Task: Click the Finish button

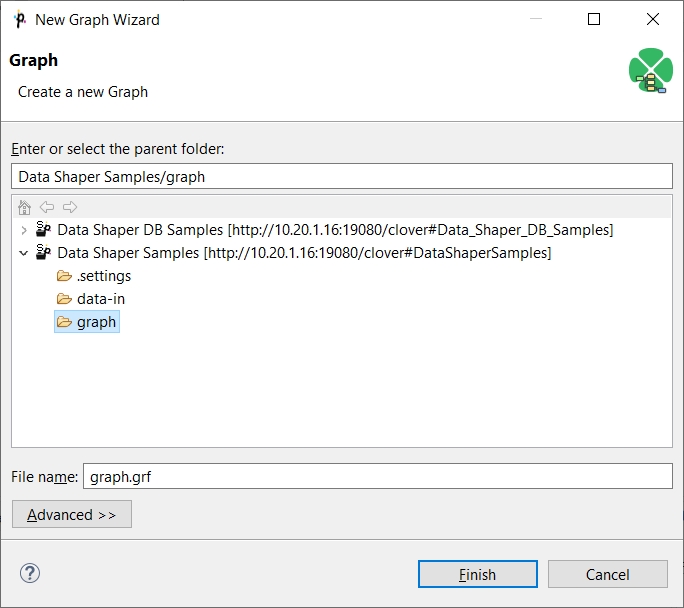Action: click(x=478, y=574)
